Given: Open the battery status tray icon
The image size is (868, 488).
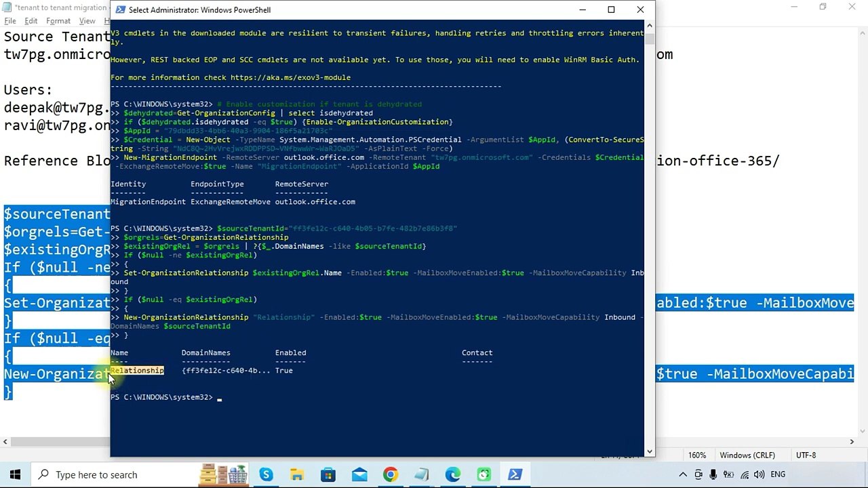Looking at the screenshot, I should [729, 474].
